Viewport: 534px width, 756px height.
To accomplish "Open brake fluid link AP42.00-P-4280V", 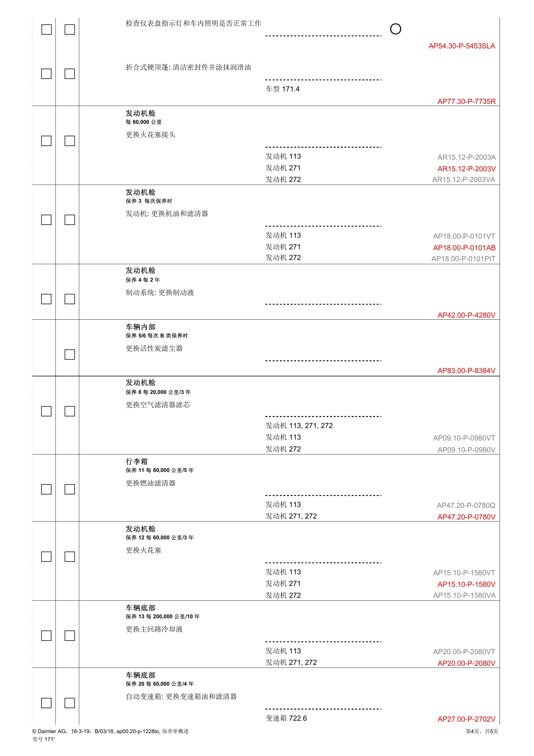I will (x=466, y=315).
